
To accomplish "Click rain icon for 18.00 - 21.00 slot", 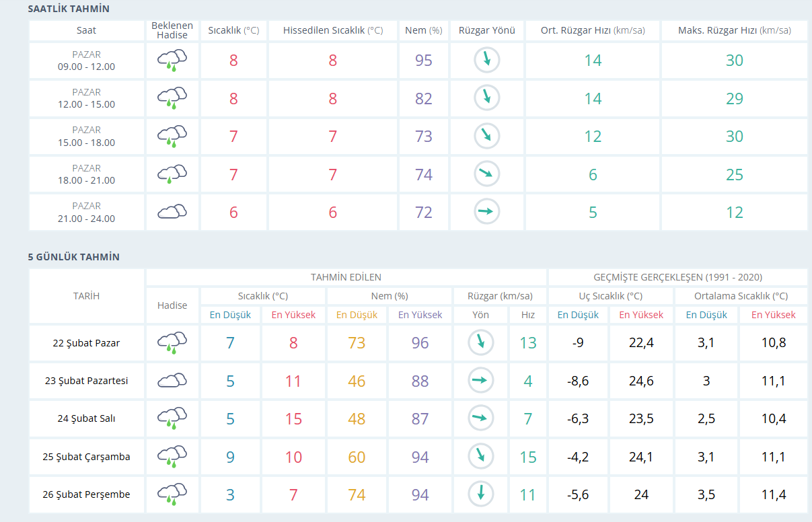I will 172,175.
